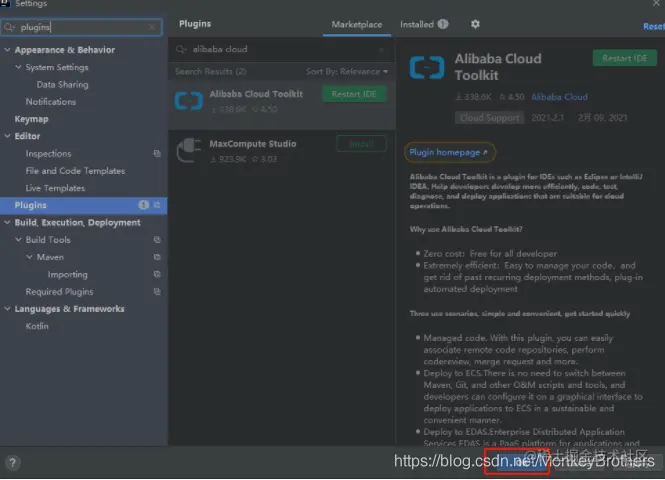This screenshot has width=665, height=480.
Task: Open the Sort By Relevance dropdown
Action: (347, 72)
